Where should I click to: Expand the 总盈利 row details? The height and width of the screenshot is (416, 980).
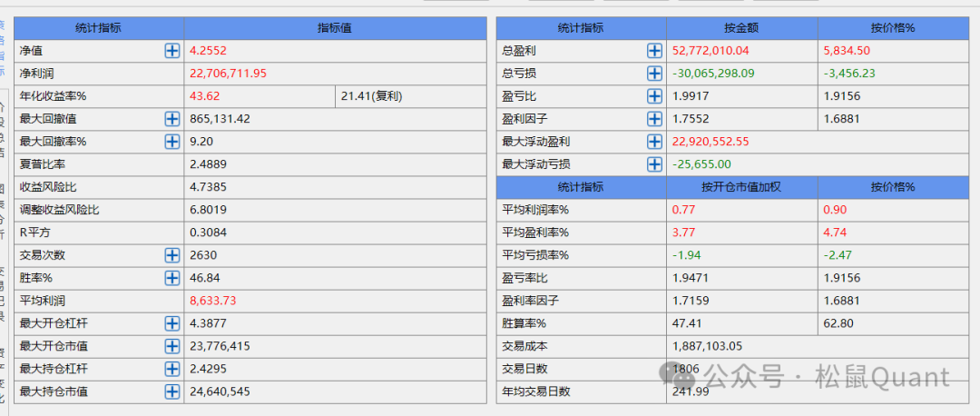[x=654, y=51]
